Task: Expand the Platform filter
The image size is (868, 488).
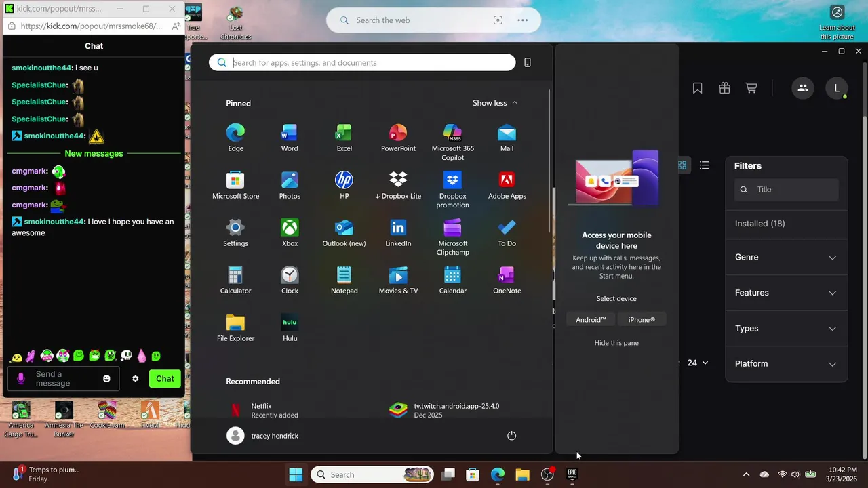Action: 786,364
